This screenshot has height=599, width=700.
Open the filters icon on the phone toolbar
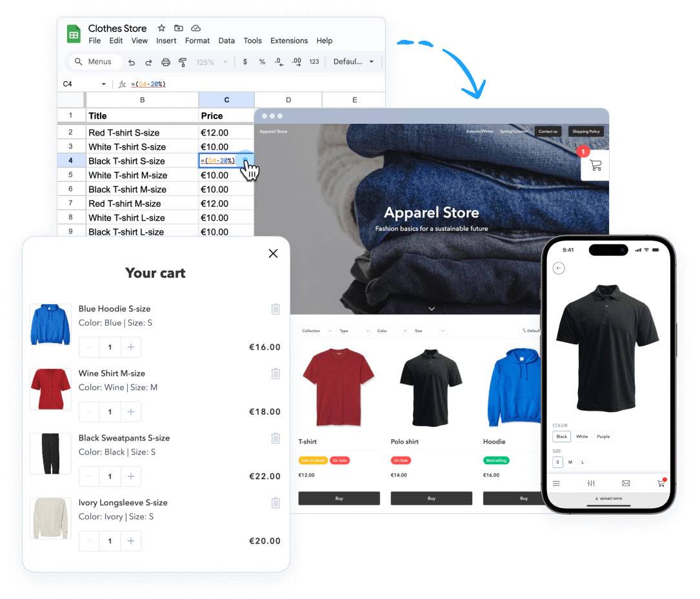tap(591, 483)
